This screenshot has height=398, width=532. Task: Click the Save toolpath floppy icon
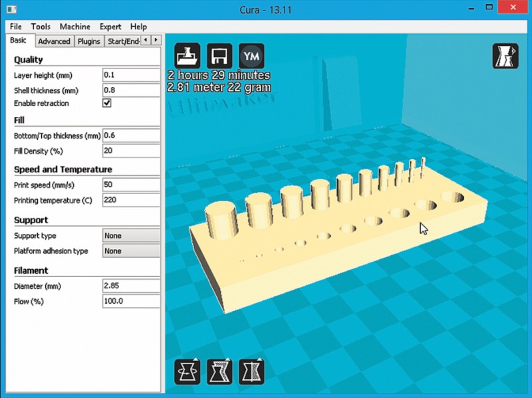pos(219,56)
